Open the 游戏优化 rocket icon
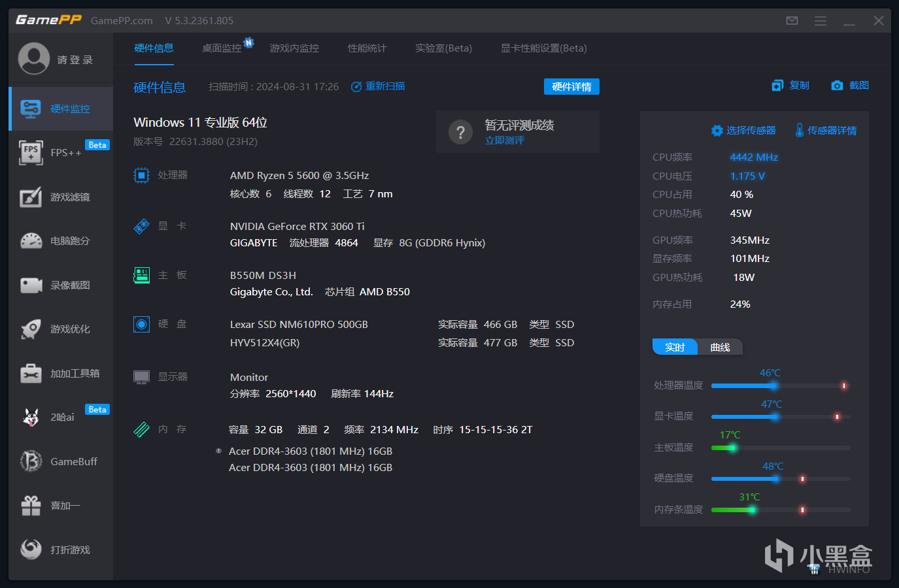 point(31,329)
